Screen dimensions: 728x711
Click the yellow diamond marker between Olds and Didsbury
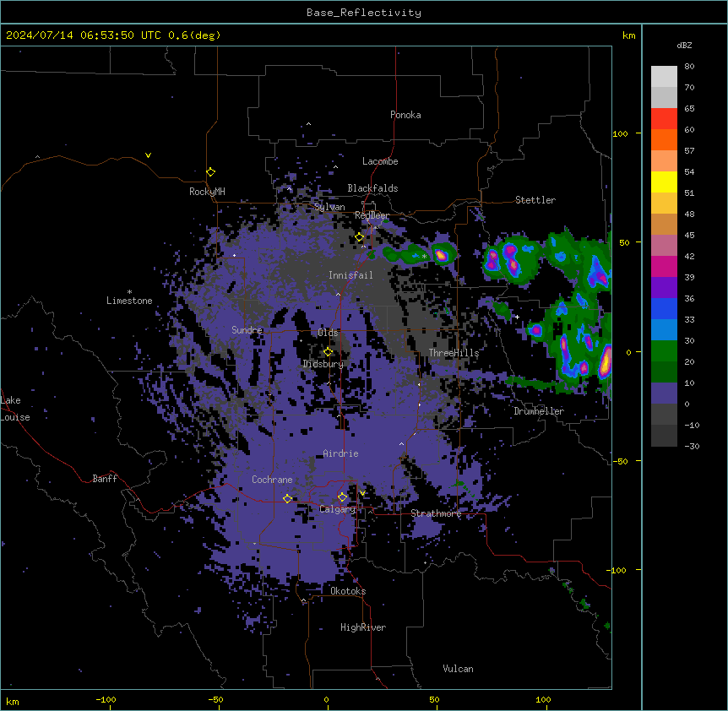click(329, 352)
